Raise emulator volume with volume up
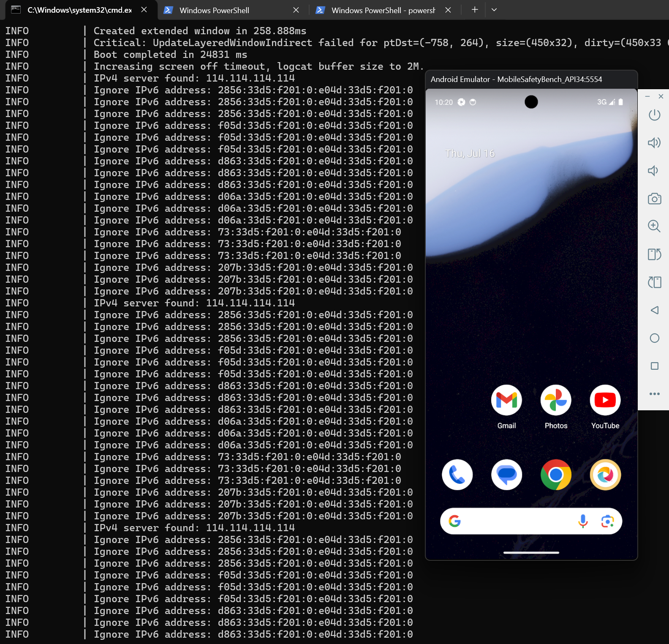Screen dimensions: 669x644 click(x=654, y=143)
